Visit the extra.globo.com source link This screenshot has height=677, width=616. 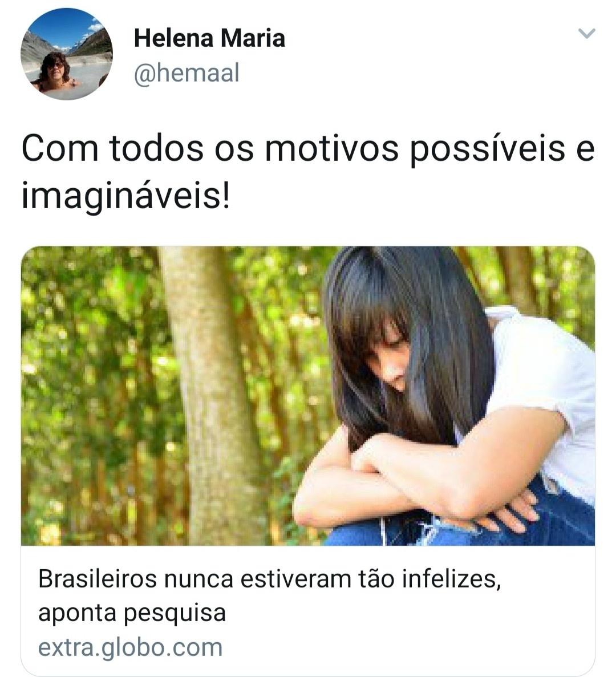click(131, 648)
